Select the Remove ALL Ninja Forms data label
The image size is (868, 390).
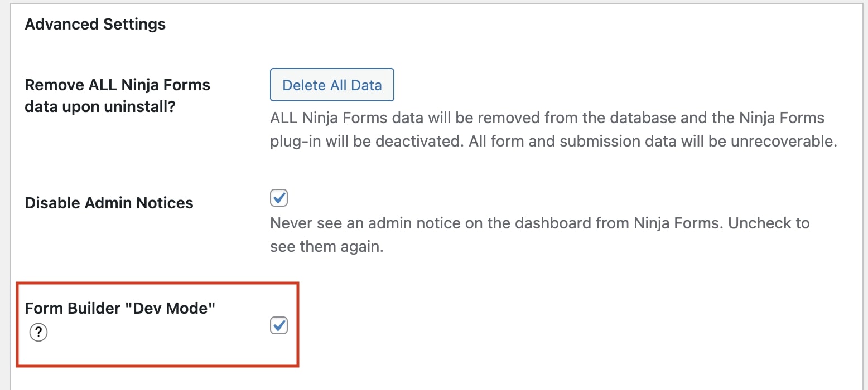click(118, 95)
